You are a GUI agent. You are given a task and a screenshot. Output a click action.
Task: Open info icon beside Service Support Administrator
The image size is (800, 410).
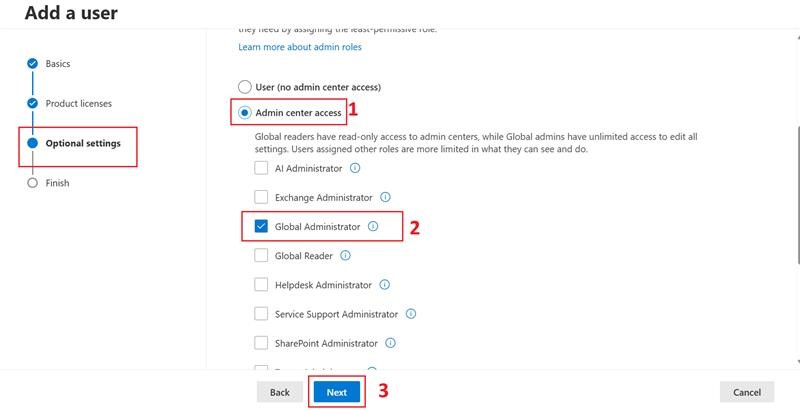coord(411,314)
